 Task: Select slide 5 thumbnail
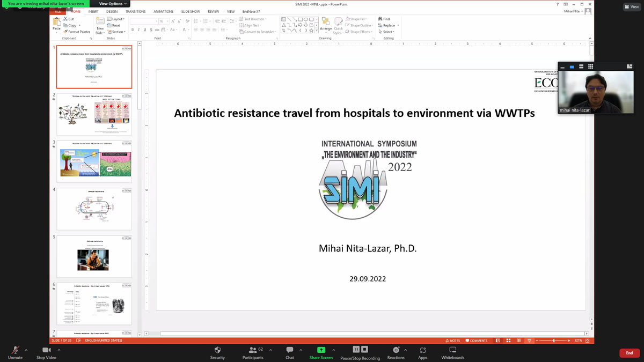tap(94, 256)
